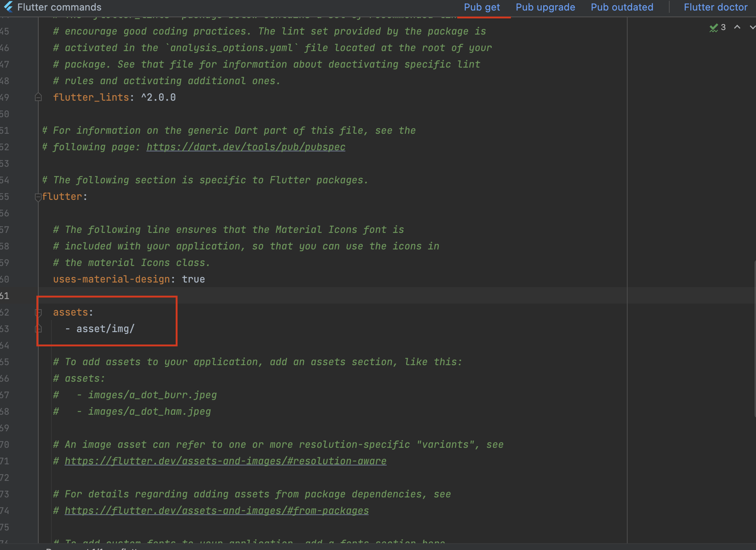The height and width of the screenshot is (550, 756).
Task: Run Pub get
Action: [x=482, y=7]
